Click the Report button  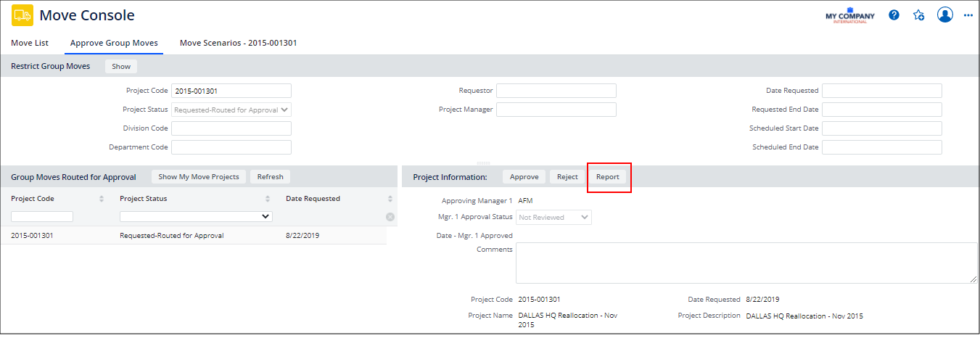pyautogui.click(x=608, y=177)
